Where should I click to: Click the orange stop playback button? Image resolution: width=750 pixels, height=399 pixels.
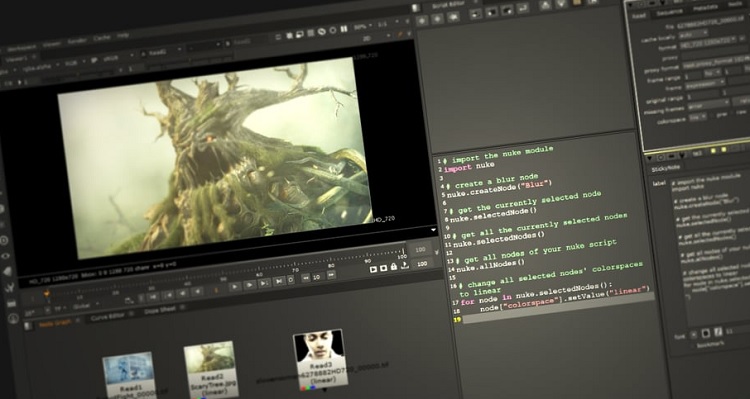[216, 290]
